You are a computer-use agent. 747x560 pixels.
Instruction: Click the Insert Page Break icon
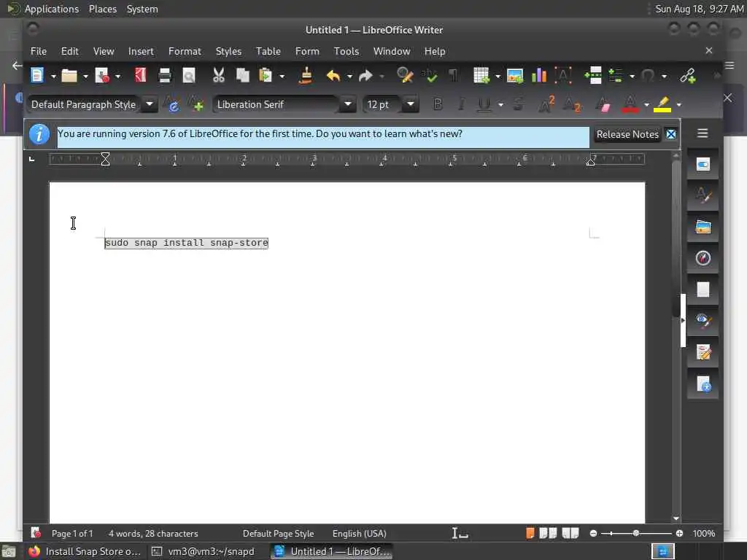point(593,75)
